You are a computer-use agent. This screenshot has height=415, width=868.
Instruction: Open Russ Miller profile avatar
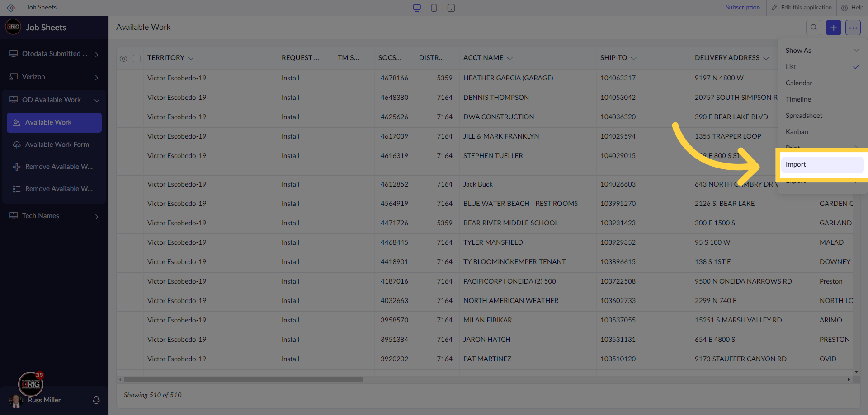tap(15, 401)
